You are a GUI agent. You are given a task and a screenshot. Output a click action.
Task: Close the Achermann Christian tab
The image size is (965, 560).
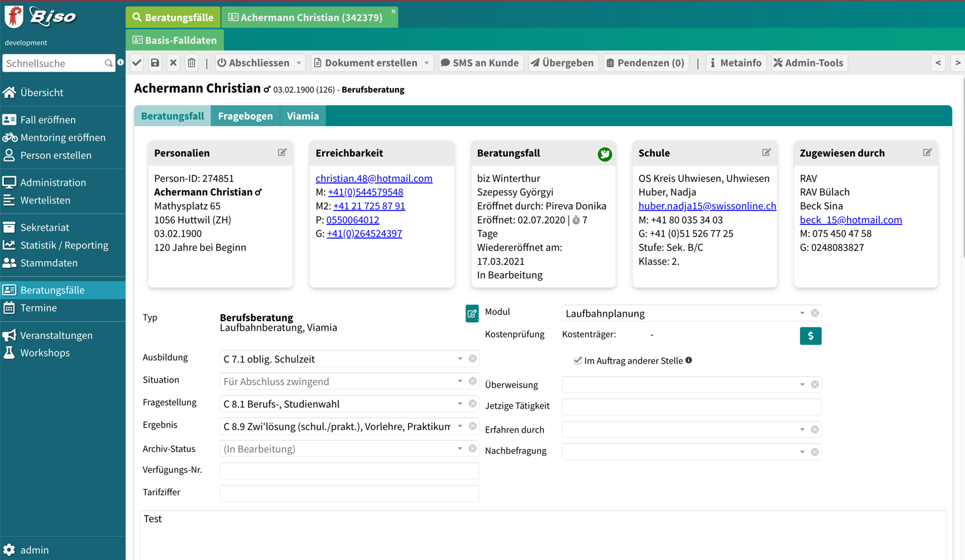point(393,11)
